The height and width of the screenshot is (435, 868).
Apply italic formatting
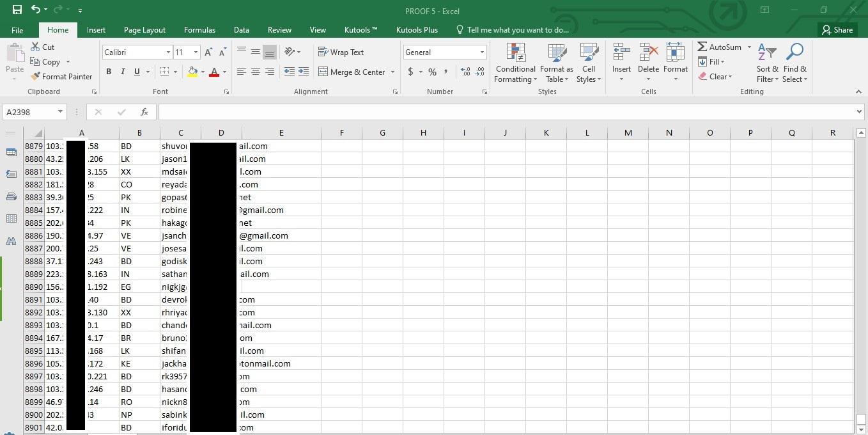click(122, 72)
